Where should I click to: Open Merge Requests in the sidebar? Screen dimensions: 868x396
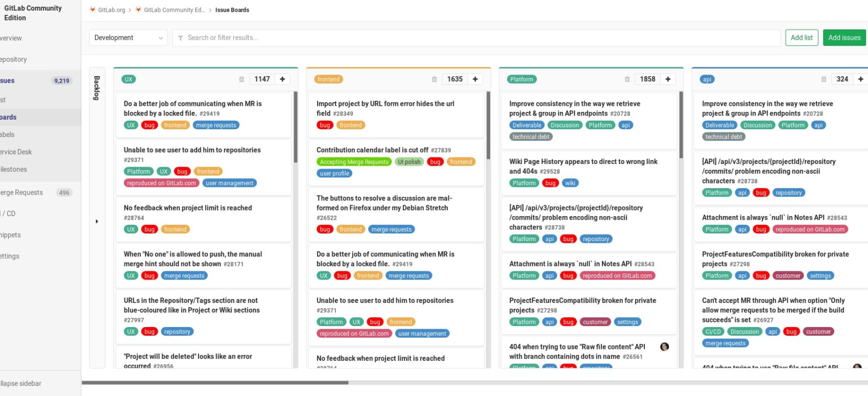coord(21,193)
